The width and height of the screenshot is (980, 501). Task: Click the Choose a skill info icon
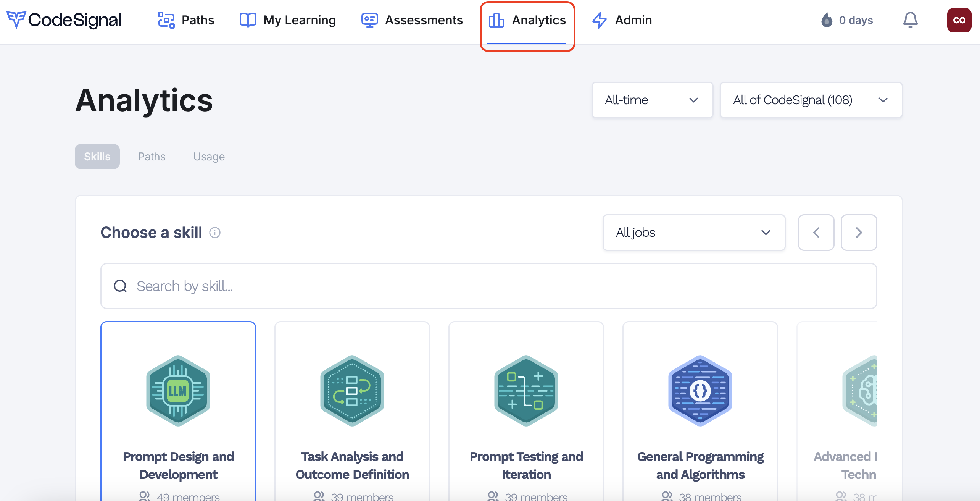coord(215,233)
